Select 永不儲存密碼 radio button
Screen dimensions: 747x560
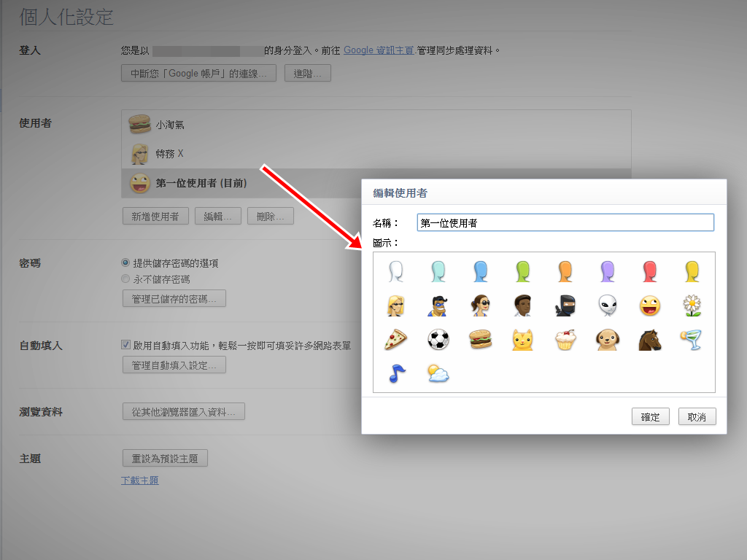click(125, 279)
